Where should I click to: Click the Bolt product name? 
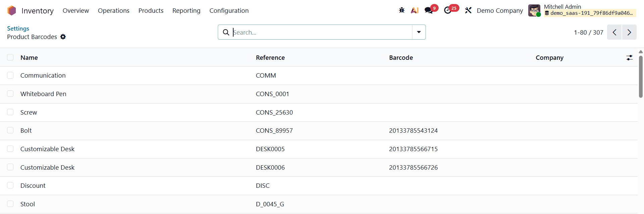click(26, 130)
